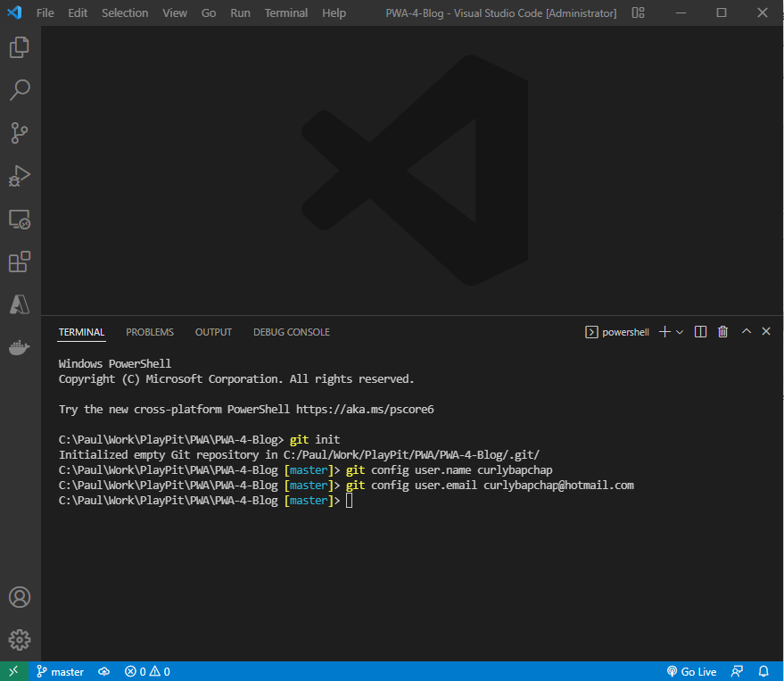Split the terminal pane

700,331
